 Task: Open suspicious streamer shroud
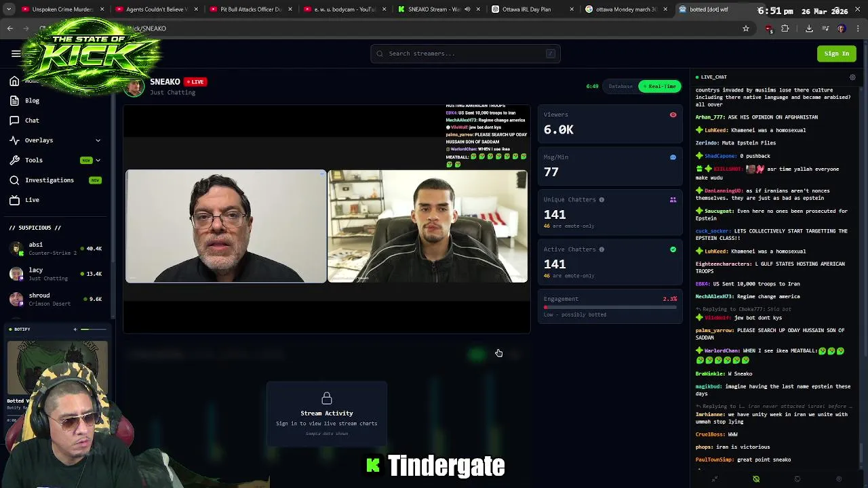click(56, 299)
